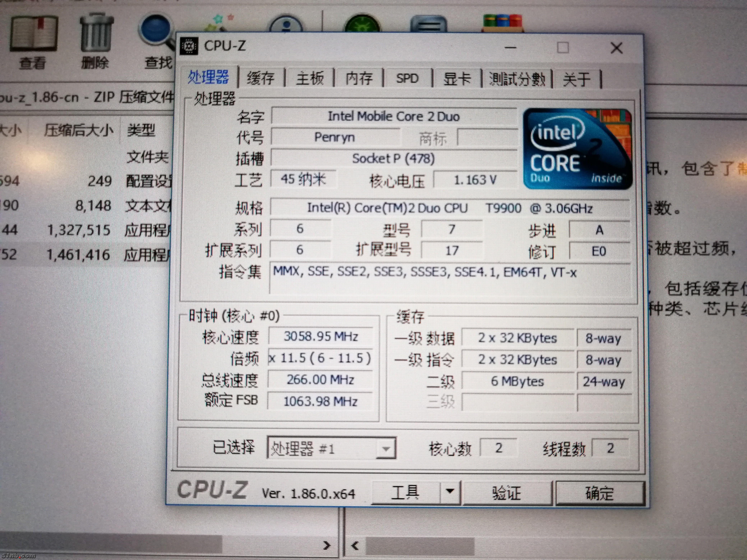Open the processor selection (处理器 #1) dropdown
The width and height of the screenshot is (747, 560).
point(386,449)
